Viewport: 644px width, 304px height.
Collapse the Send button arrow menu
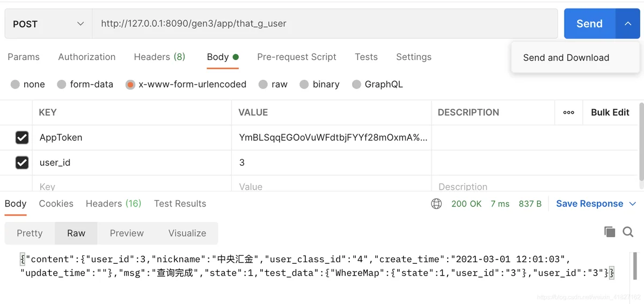pos(628,24)
